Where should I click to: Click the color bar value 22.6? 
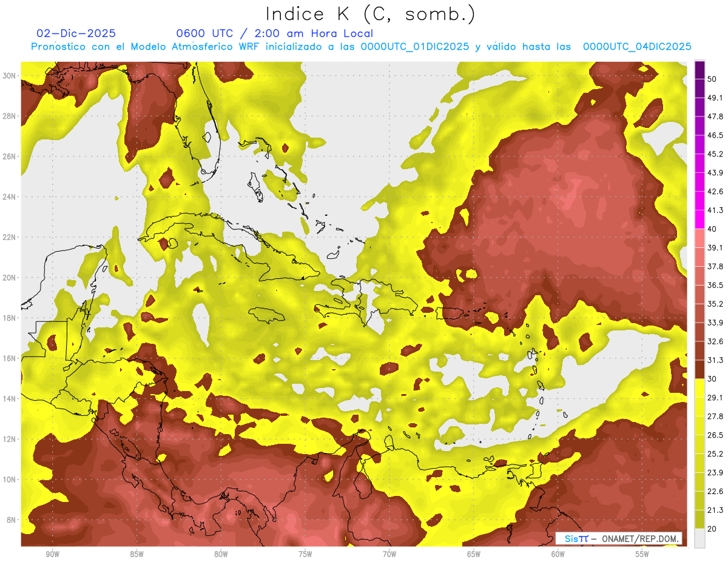point(715,491)
